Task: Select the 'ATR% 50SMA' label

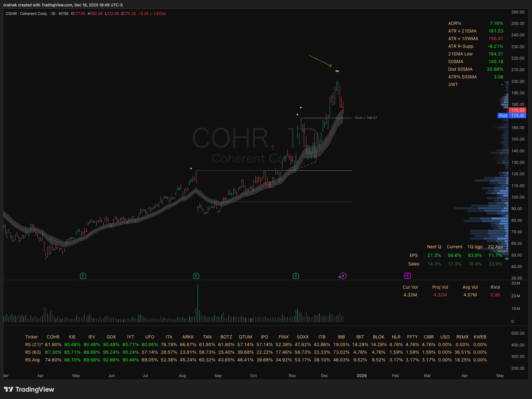Action: pos(462,77)
